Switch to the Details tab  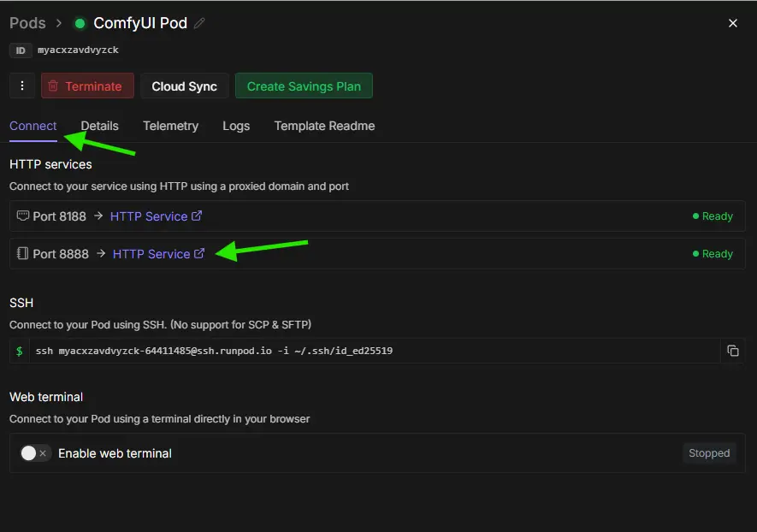(99, 126)
